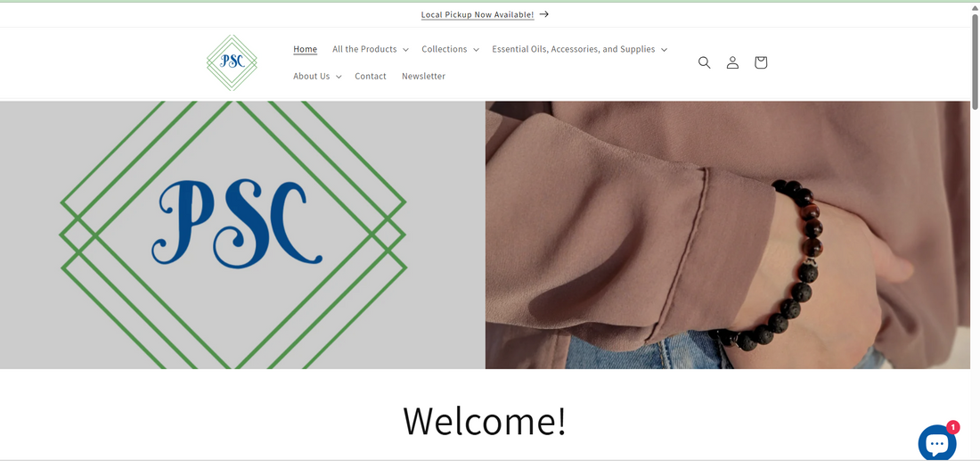
Task: Click the small PSC logo in header
Action: 232,62
